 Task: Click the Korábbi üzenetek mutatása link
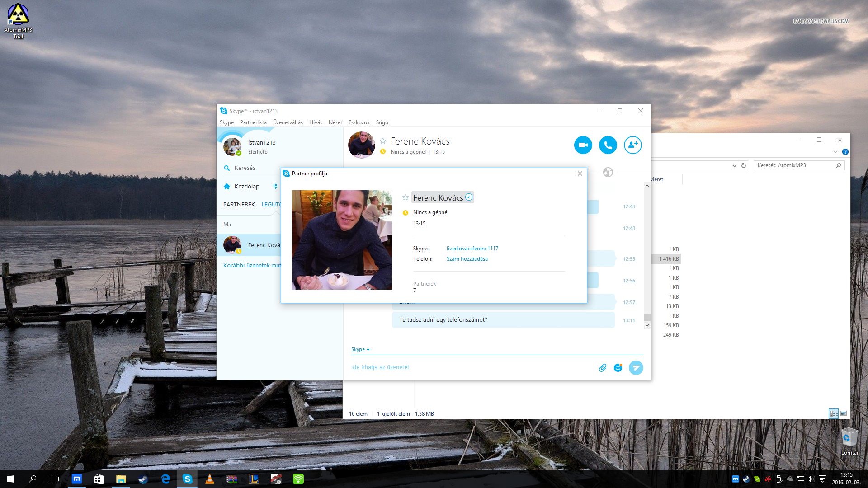coord(252,266)
